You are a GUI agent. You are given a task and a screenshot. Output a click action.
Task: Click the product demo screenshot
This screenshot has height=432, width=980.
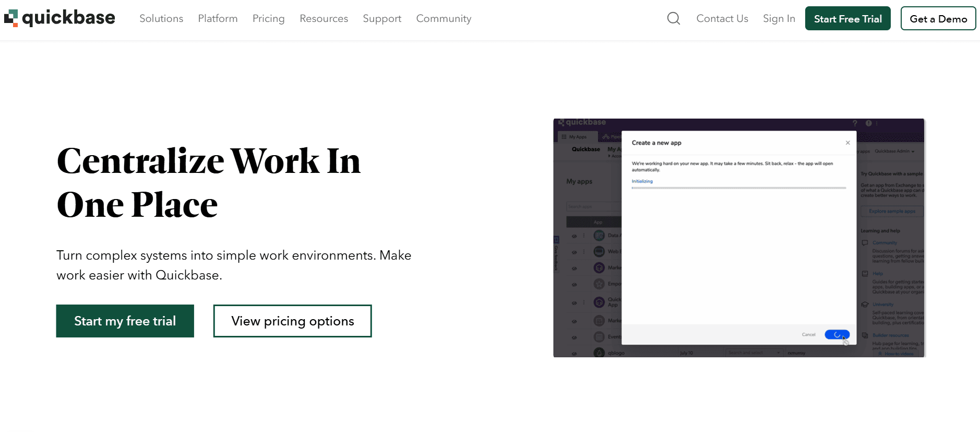tap(739, 238)
